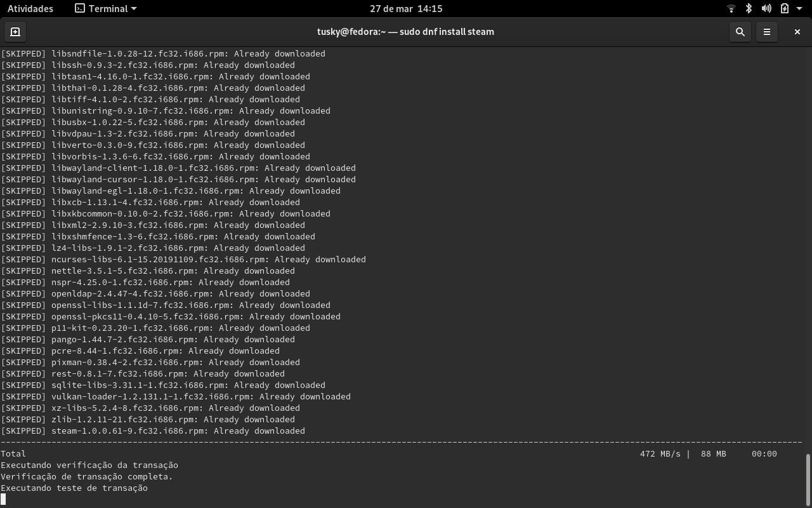The image size is (812, 508).
Task: Expand the system menu arrow
Action: pyautogui.click(x=799, y=9)
